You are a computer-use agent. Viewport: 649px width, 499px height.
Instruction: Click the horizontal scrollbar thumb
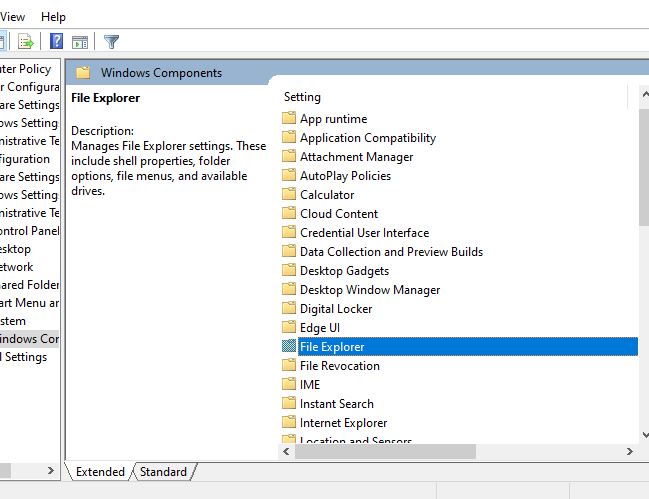pos(385,451)
